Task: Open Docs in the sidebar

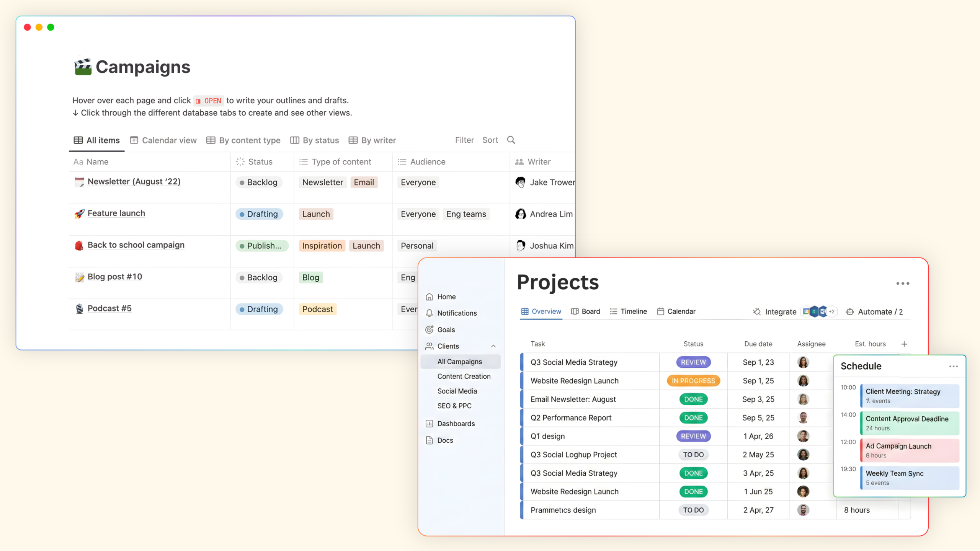Action: click(445, 440)
